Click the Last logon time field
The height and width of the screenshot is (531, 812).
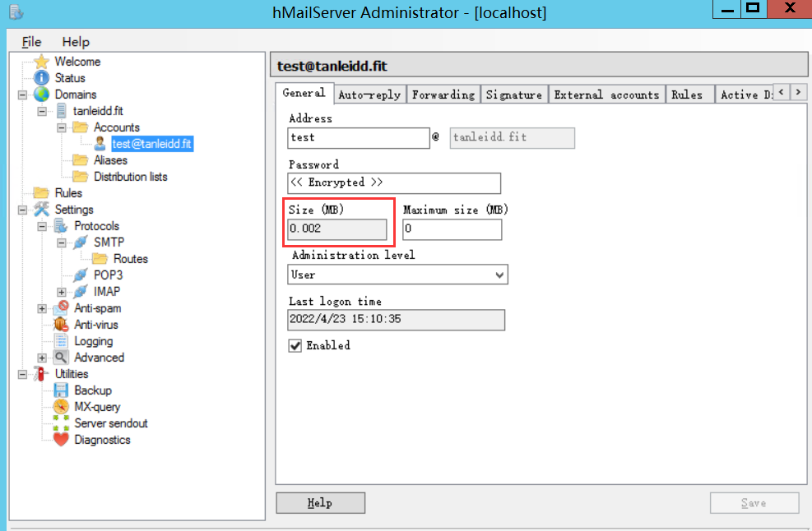[397, 319]
